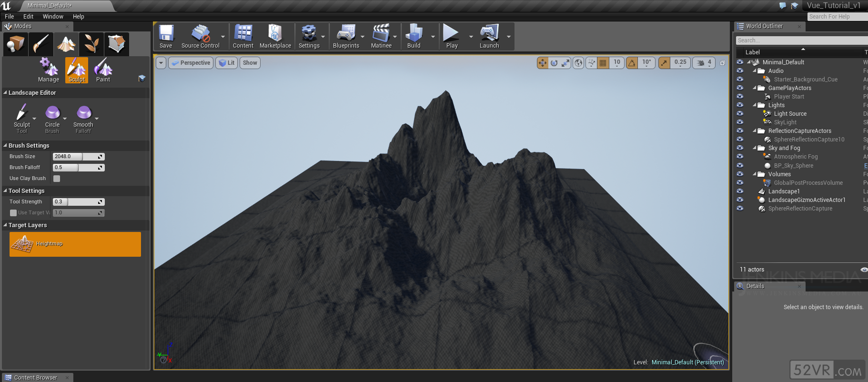Save the current level
This screenshot has width=868, height=382.
click(166, 37)
